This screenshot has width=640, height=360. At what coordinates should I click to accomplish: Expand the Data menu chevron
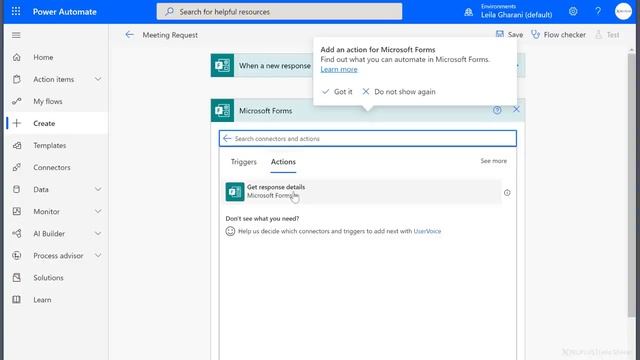point(98,189)
